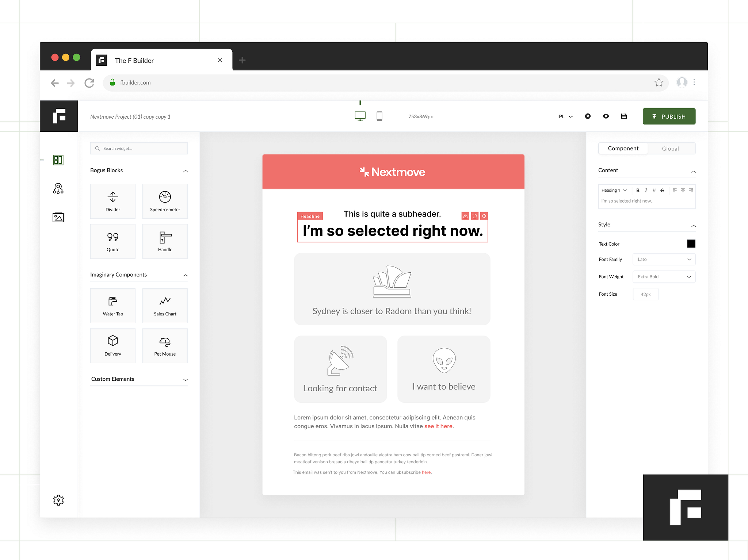Click the green Publish button
Viewport: 748px width, 560px height.
coord(669,116)
